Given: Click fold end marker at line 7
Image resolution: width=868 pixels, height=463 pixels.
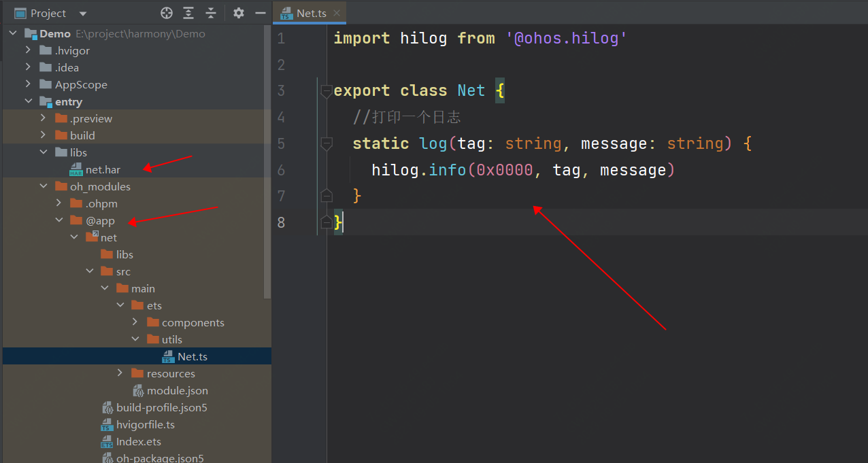Looking at the screenshot, I should 327,196.
